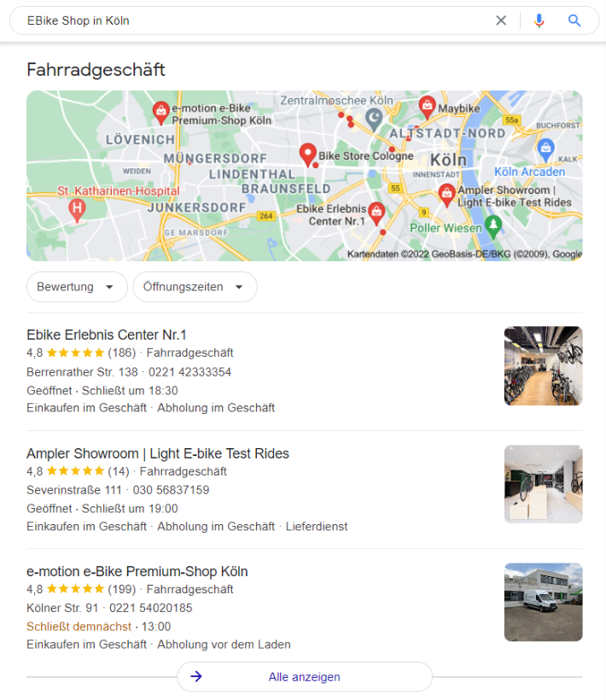
Task: Open Ampler Showroom Light E-bike listing
Action: 158,453
